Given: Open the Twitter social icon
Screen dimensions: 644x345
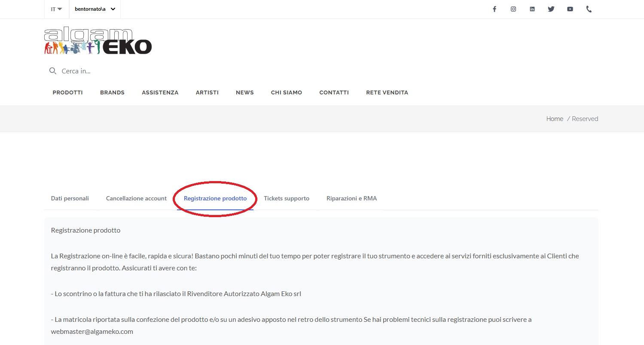Looking at the screenshot, I should coord(551,9).
